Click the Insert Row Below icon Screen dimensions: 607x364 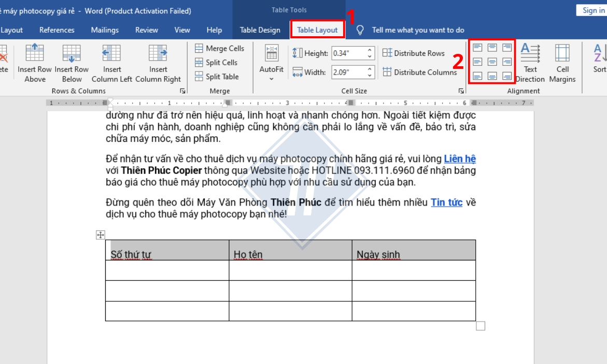72,54
